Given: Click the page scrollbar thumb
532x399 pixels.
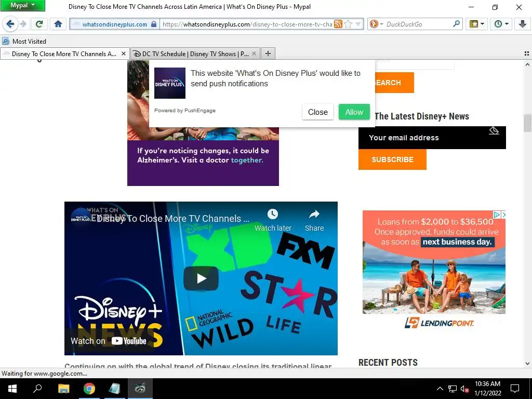Looking at the screenshot, I should pyautogui.click(x=527, y=123).
